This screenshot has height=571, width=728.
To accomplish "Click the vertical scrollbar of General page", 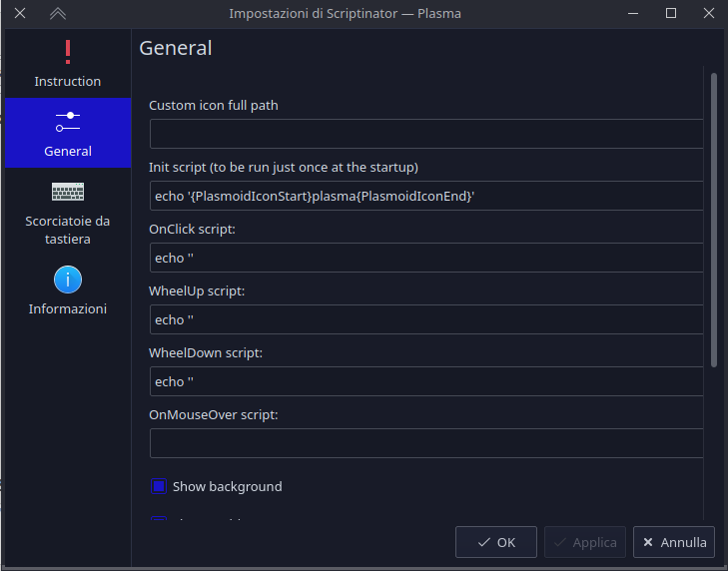I will click(714, 220).
